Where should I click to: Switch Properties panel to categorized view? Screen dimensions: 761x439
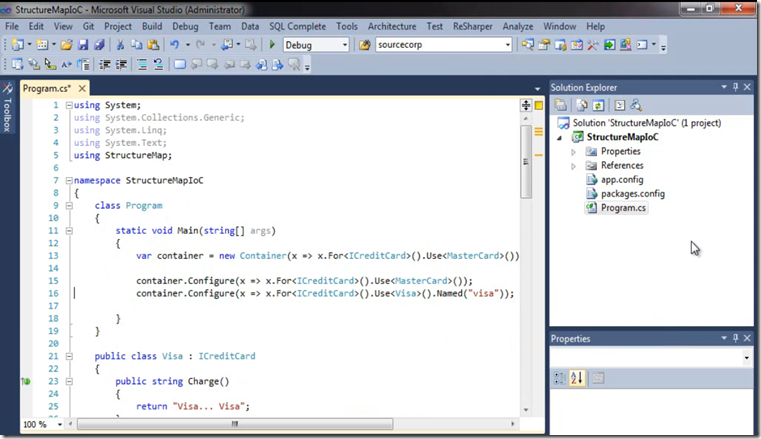tap(559, 378)
